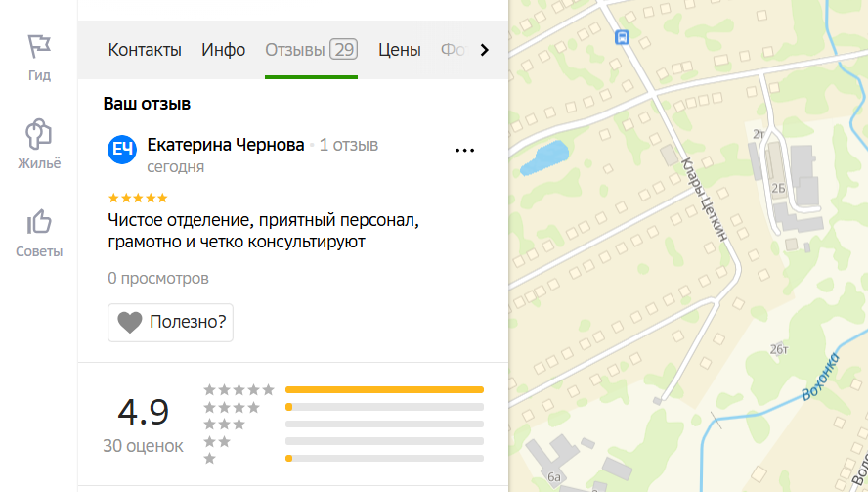The height and width of the screenshot is (492, 868).
Task: Open the Советы thumbs-up section
Action: click(39, 233)
